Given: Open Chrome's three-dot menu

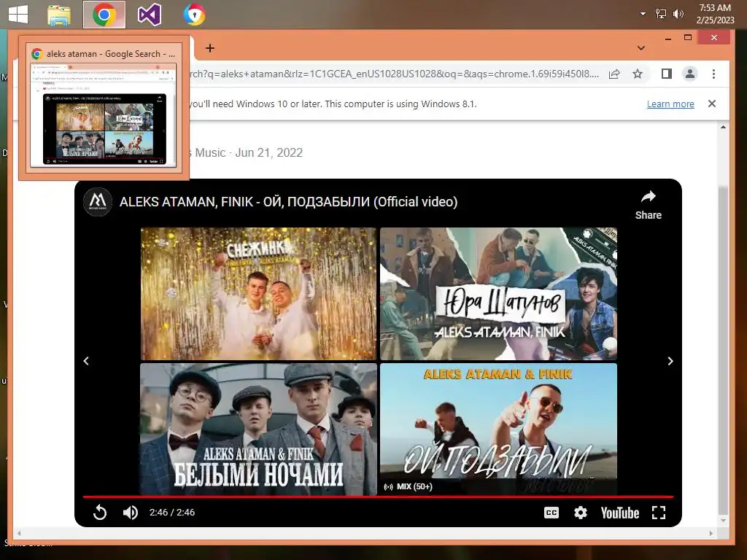Looking at the screenshot, I should click(x=713, y=74).
